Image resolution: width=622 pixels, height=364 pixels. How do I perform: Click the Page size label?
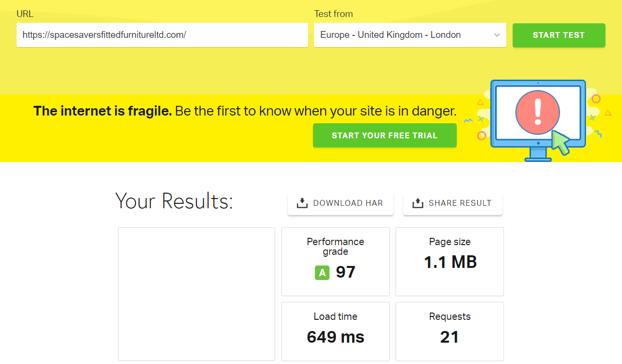[x=450, y=242]
